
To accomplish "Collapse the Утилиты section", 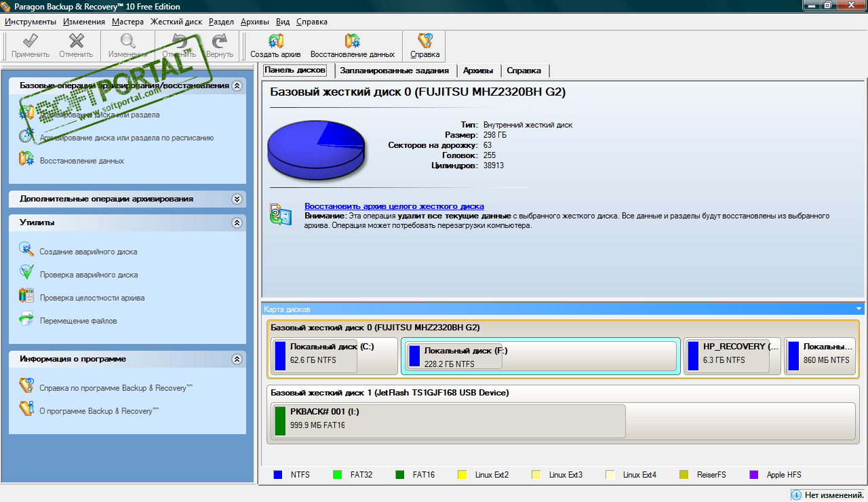I will coord(237,223).
